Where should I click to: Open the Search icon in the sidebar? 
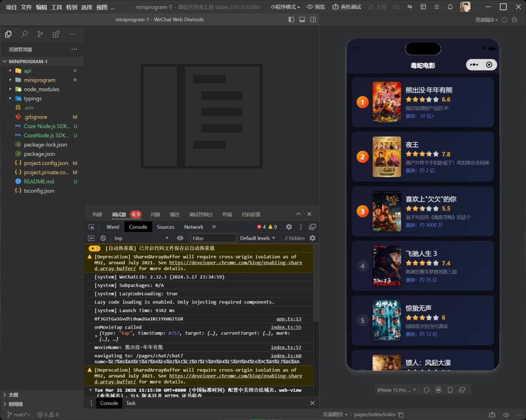[x=24, y=34]
